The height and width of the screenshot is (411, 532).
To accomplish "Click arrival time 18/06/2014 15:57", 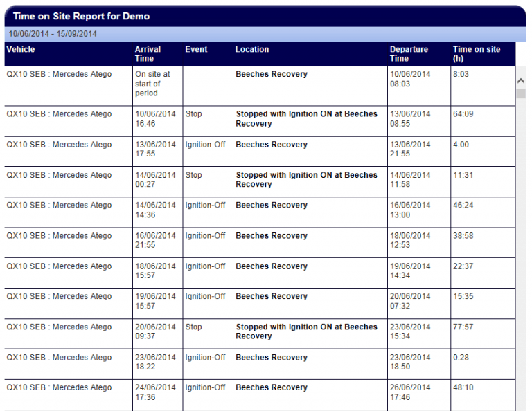I will 155,271.
